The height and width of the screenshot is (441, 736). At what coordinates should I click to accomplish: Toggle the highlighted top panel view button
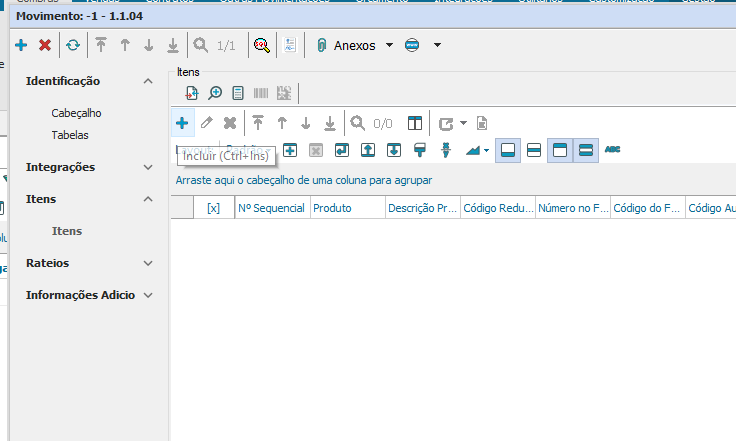[560, 150]
